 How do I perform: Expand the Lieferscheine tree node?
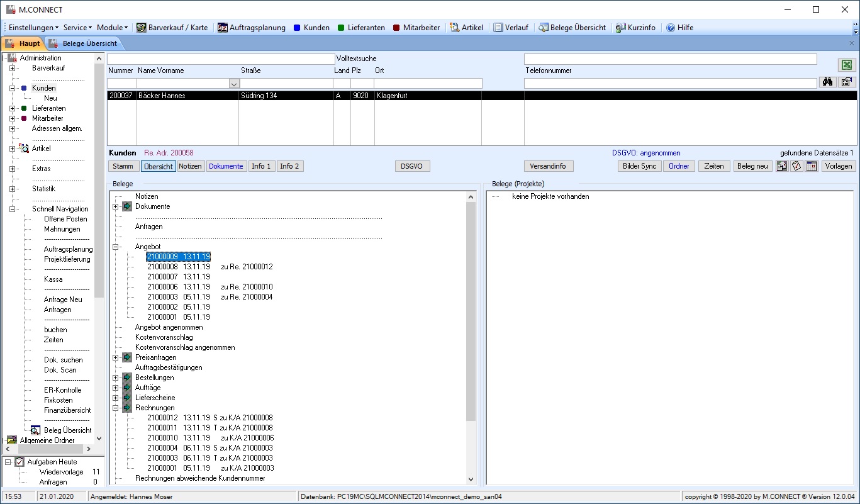pos(116,398)
